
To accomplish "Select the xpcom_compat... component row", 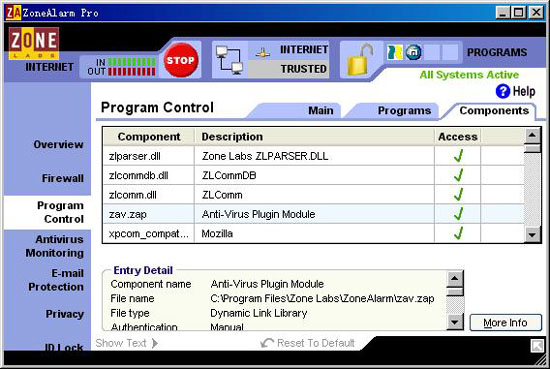I will [314, 233].
